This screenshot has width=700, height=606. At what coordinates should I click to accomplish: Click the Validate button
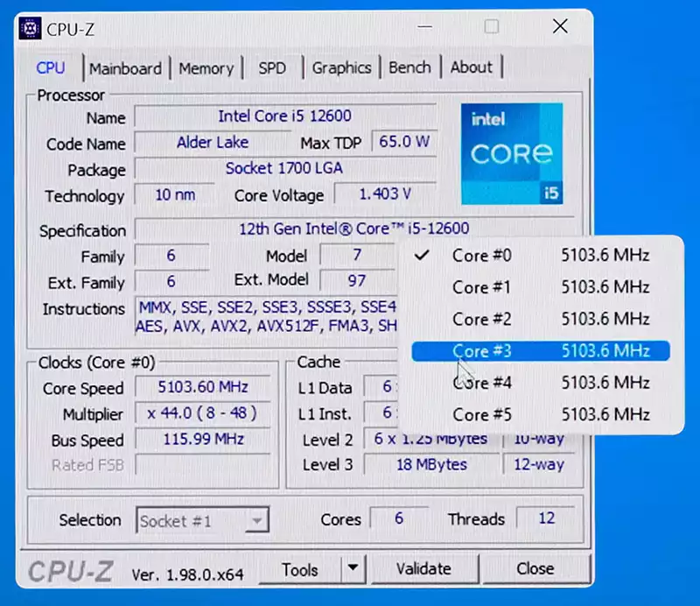click(424, 569)
